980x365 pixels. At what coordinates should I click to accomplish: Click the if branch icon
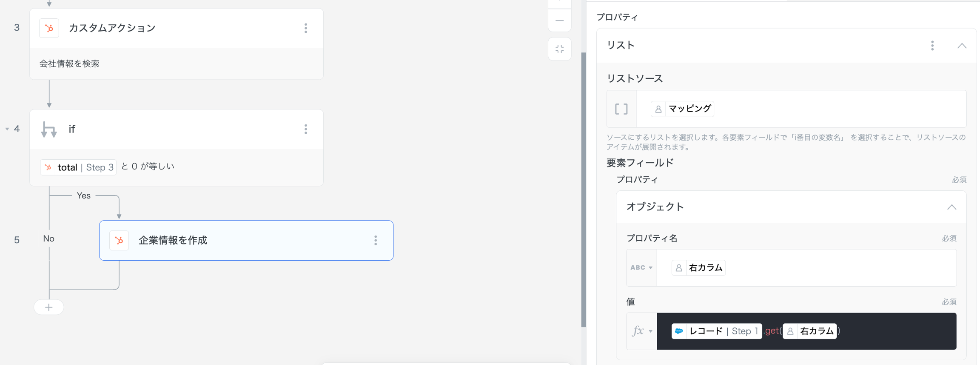(x=49, y=129)
